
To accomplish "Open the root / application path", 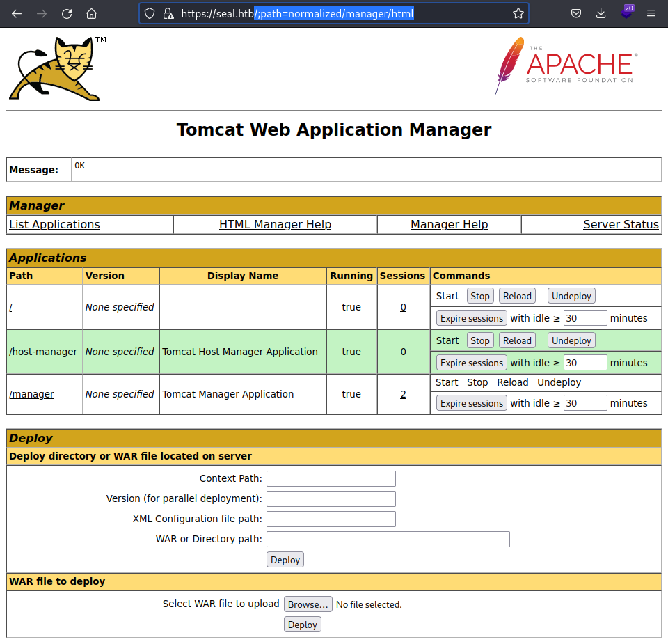I will 10,307.
